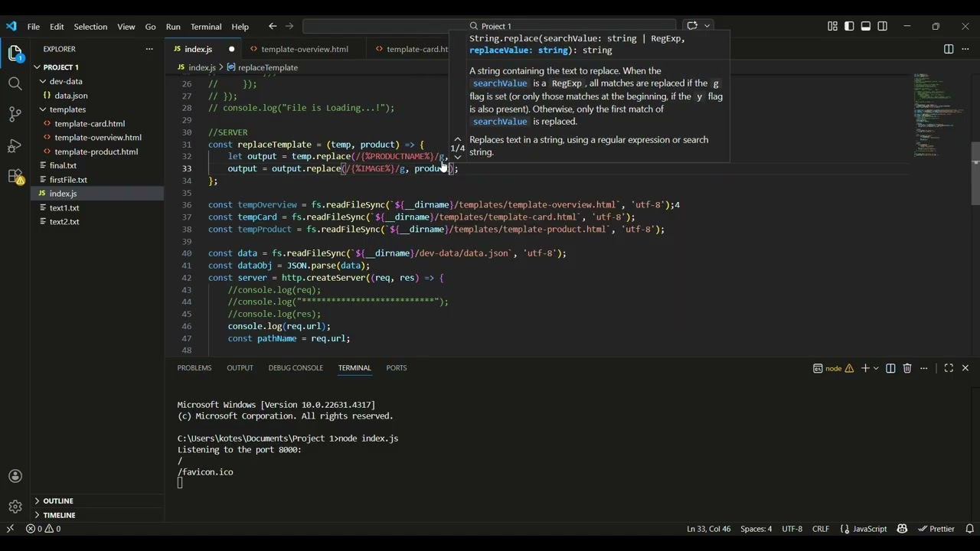Image resolution: width=980 pixels, height=551 pixels.
Task: Click the Prettier status bar item
Action: (x=936, y=529)
